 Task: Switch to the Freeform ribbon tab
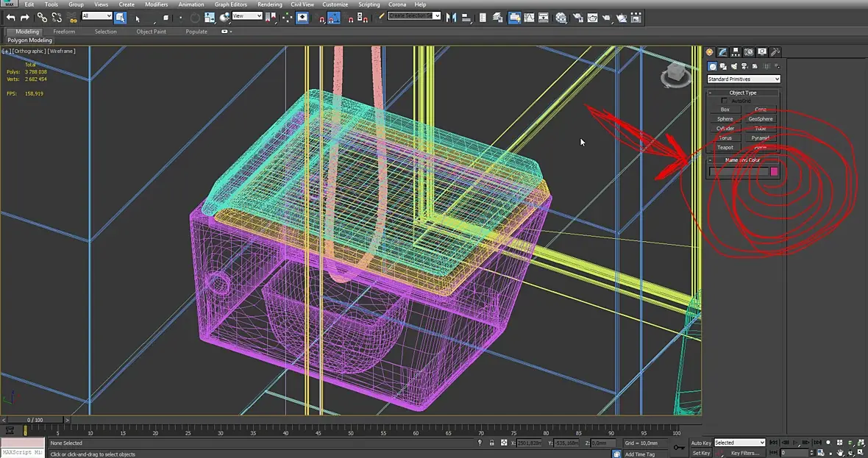point(64,32)
